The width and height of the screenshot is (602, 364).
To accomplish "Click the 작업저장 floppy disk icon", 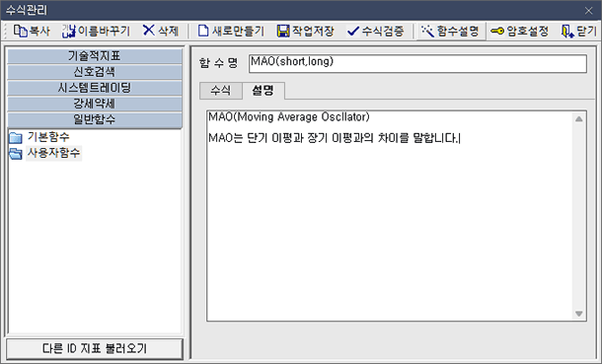I will click(x=283, y=31).
